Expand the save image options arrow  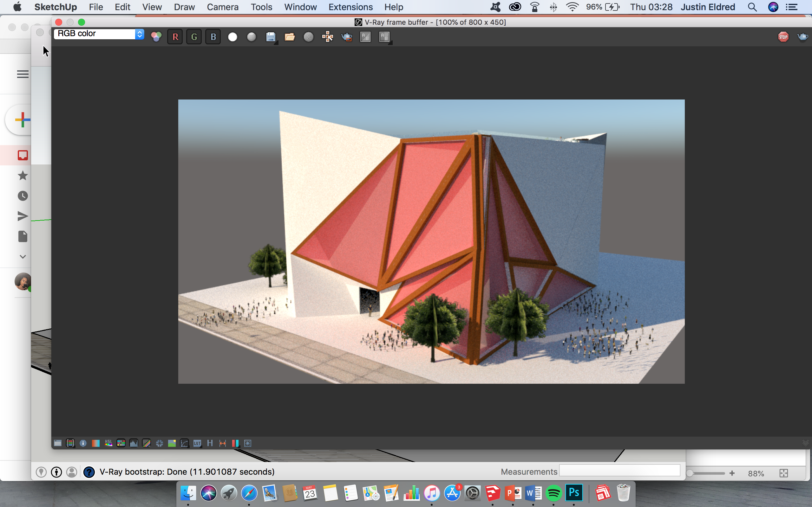coord(276,43)
